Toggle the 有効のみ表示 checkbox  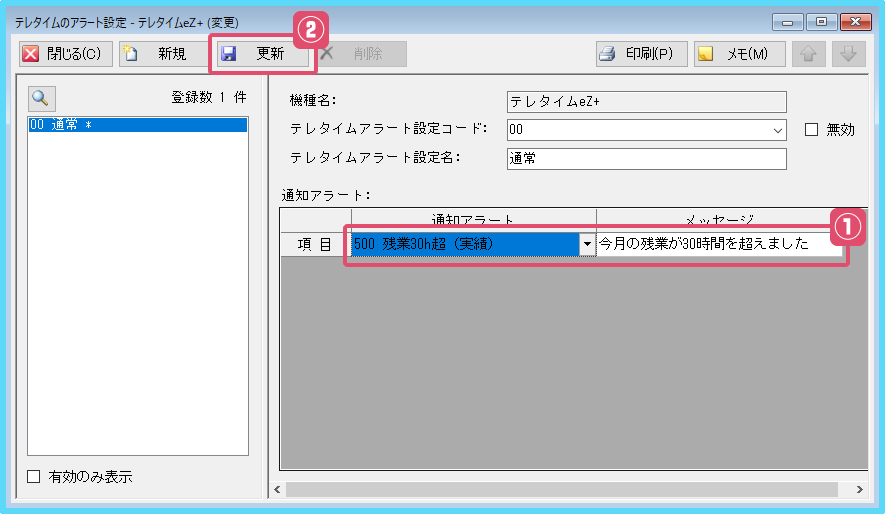click(x=35, y=477)
